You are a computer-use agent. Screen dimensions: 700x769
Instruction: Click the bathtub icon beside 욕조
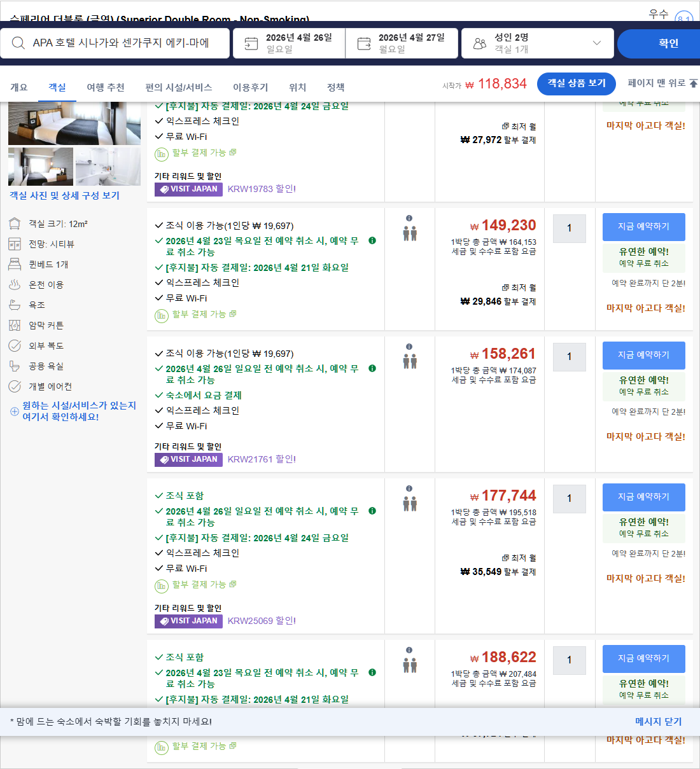point(14,305)
